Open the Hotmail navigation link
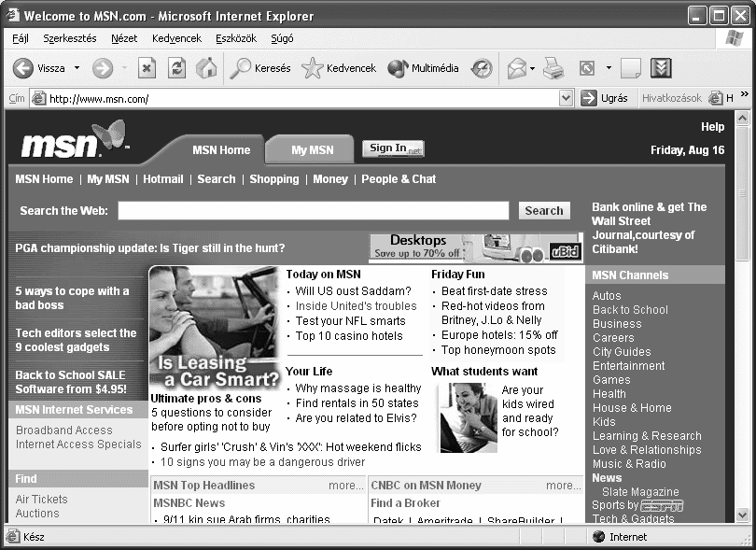 coord(163,179)
